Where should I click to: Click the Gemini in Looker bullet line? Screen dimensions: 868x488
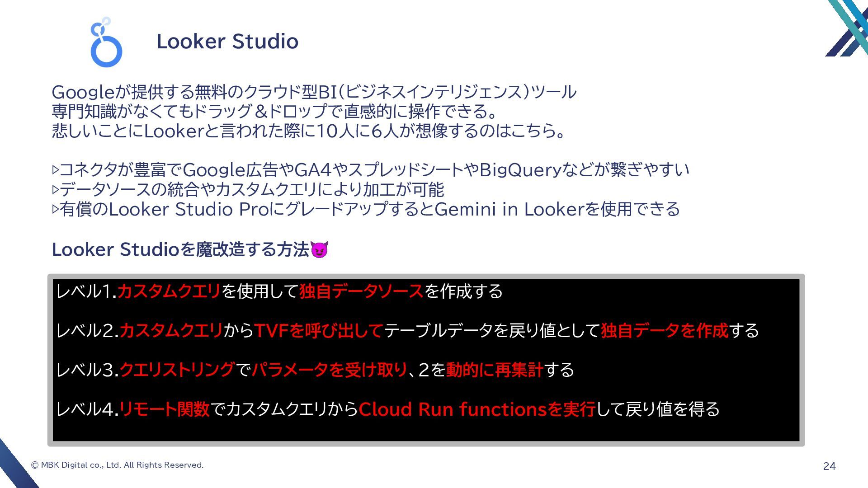point(366,209)
